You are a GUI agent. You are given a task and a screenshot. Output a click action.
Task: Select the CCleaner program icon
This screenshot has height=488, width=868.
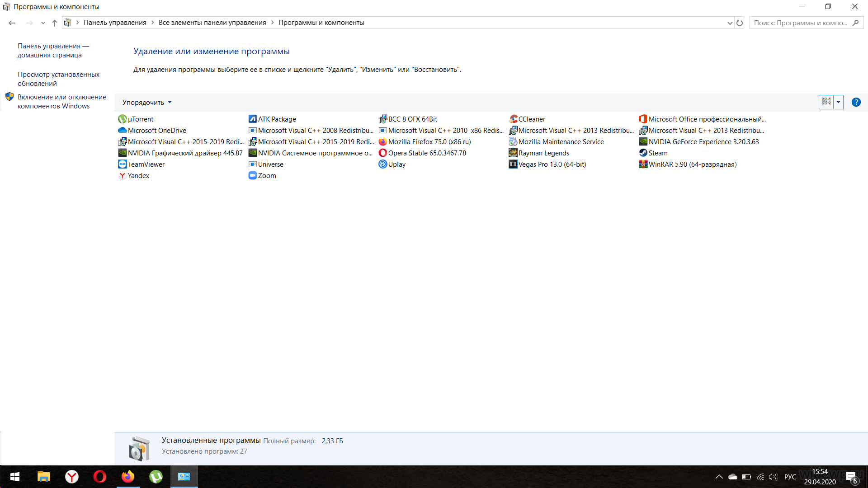(513, 119)
